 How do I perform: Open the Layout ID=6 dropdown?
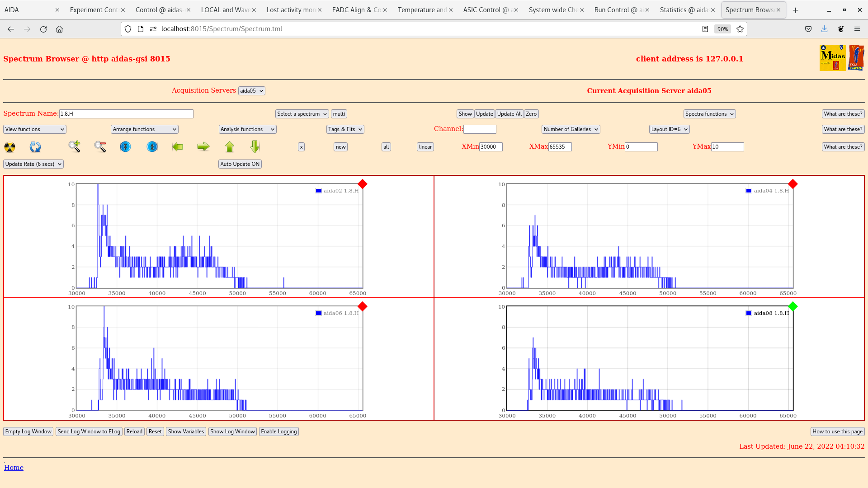pyautogui.click(x=669, y=129)
